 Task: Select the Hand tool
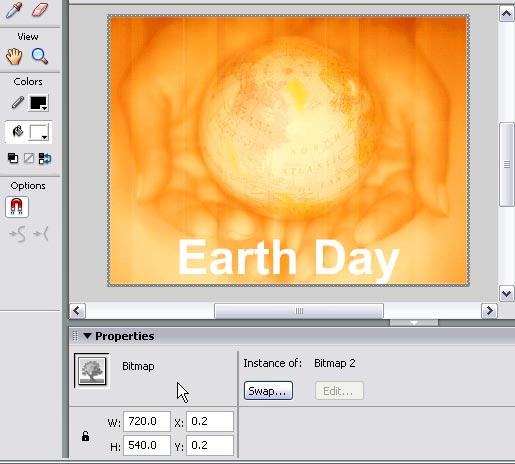14,56
